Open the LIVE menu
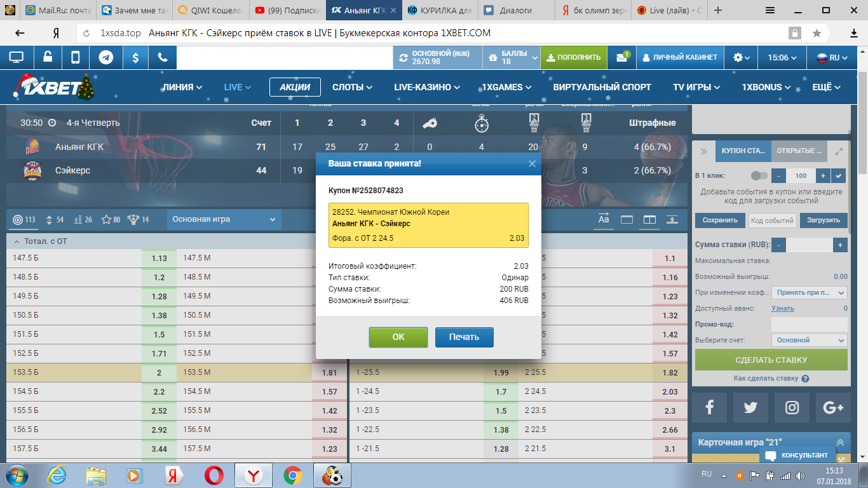This screenshot has width=868, height=488. point(238,87)
